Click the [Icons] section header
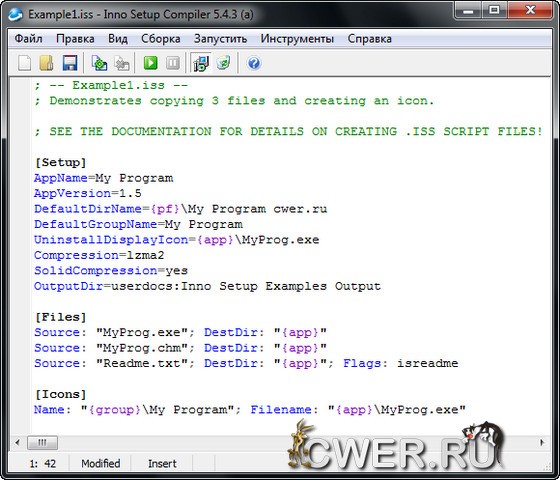This screenshot has height=480, width=560. tap(60, 394)
